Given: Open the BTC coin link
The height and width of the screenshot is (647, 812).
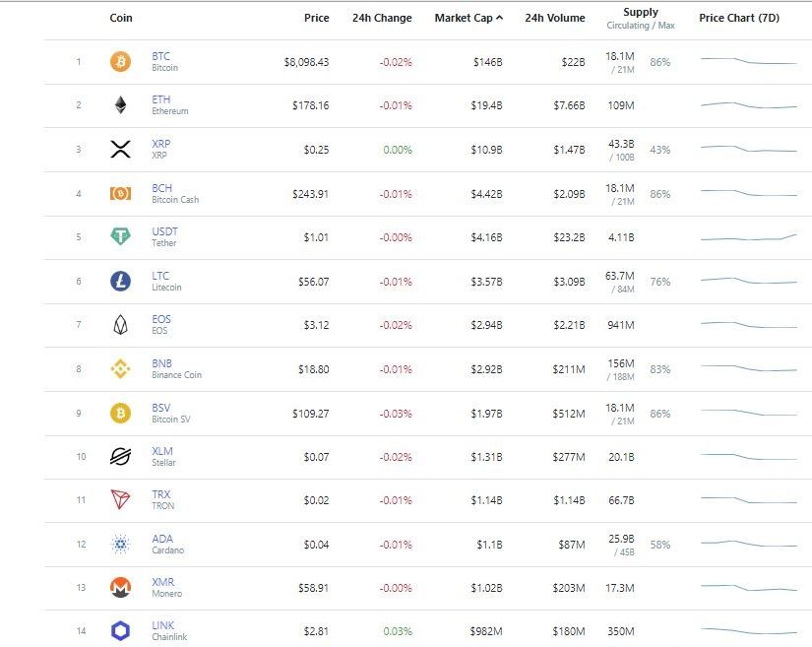Looking at the screenshot, I should [160, 57].
